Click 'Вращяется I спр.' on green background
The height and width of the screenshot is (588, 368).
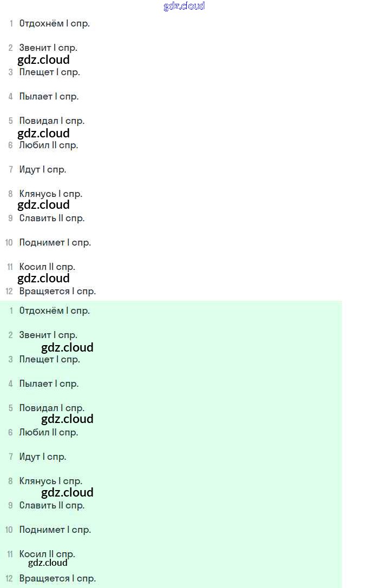[x=57, y=578]
